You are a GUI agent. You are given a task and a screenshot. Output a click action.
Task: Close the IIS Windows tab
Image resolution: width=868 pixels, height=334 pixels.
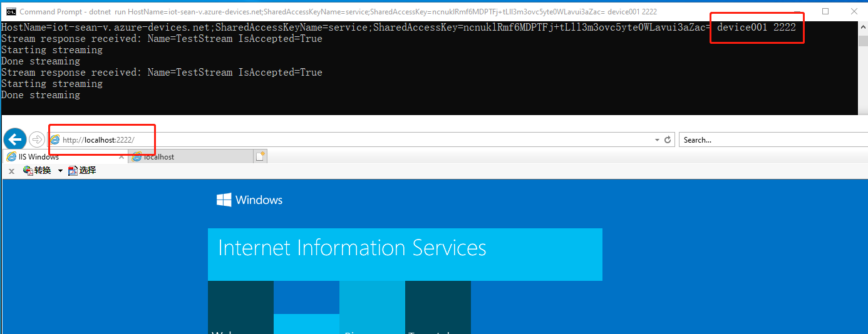click(x=120, y=156)
